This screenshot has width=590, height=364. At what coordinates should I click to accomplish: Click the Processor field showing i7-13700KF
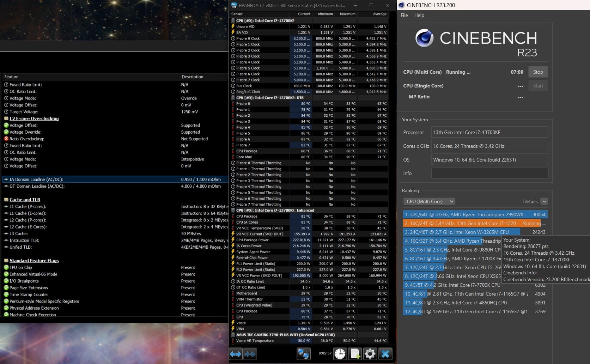[489, 132]
